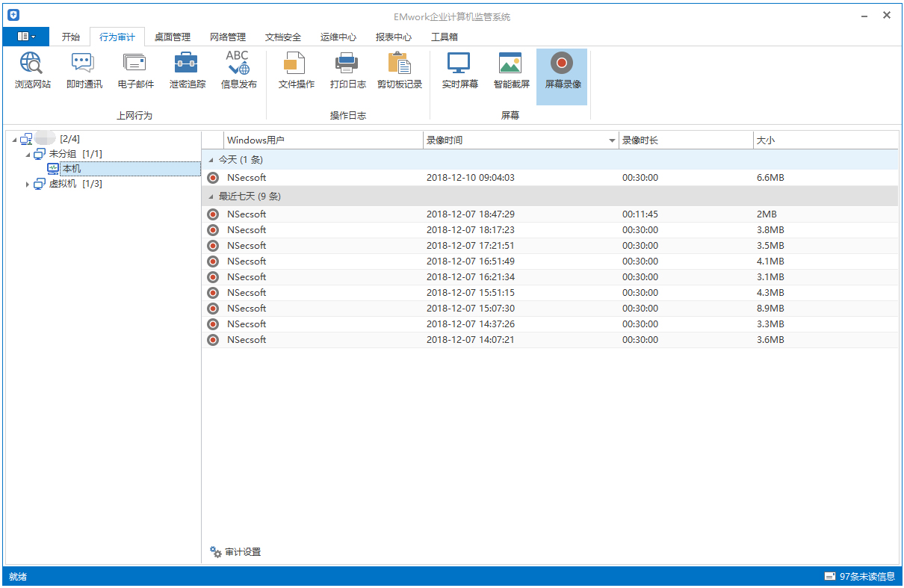Collapse the 最近七天 (9 条) group

pos(211,196)
